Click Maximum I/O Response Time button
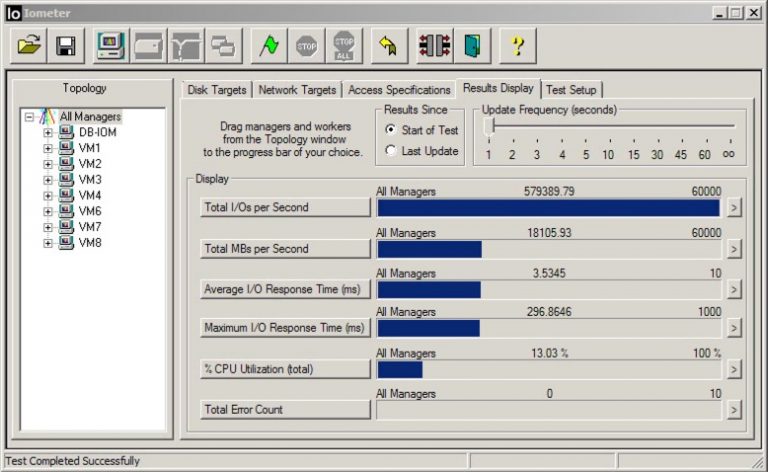The width and height of the screenshot is (768, 472). (x=285, y=328)
